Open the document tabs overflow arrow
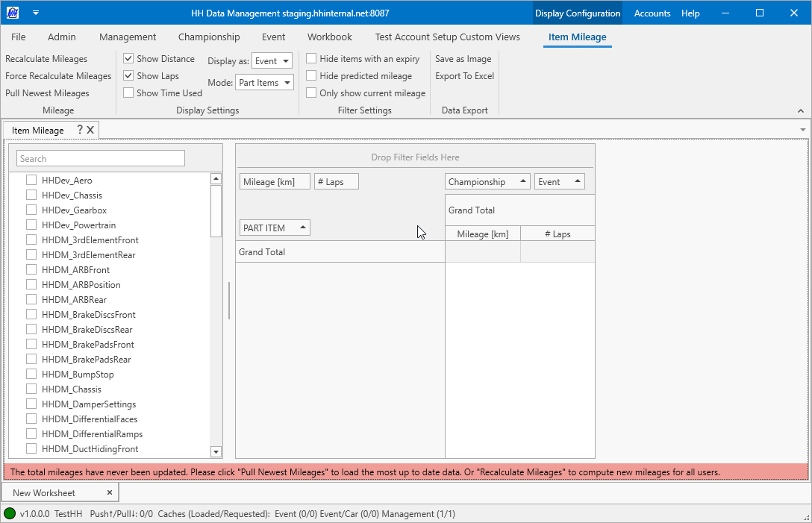This screenshot has width=812, height=523. pos(803,130)
